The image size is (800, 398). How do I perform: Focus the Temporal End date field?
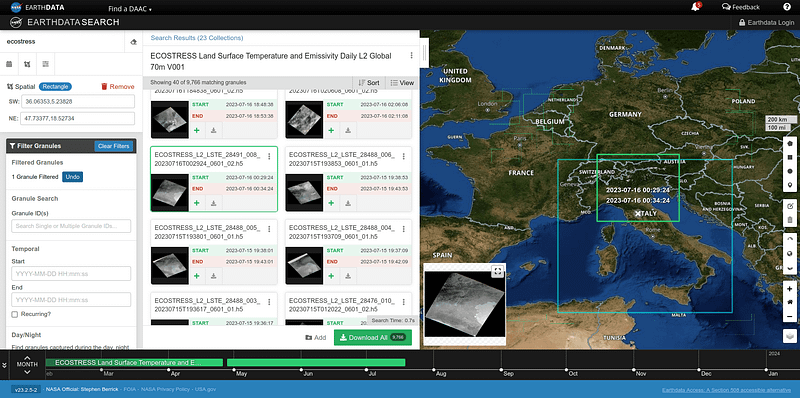[x=71, y=300]
